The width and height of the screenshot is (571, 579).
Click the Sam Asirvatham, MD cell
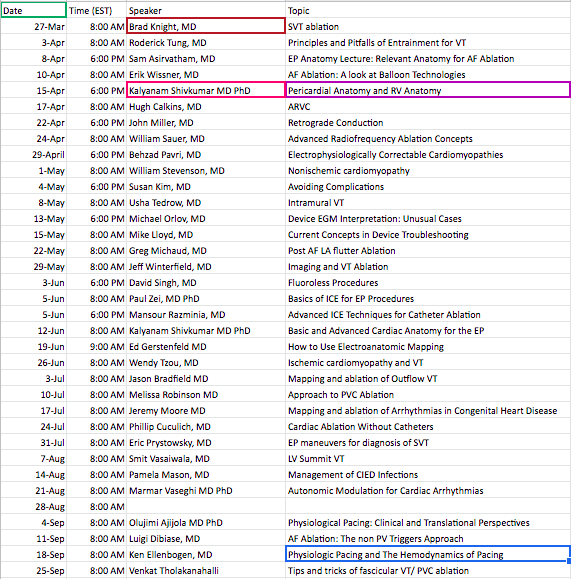[x=206, y=58]
